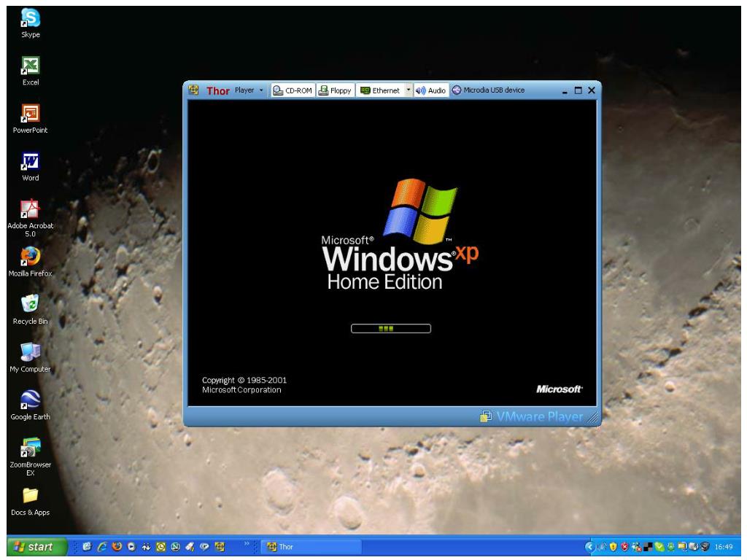Expand hidden Quick Launch items chevron

[x=247, y=543]
